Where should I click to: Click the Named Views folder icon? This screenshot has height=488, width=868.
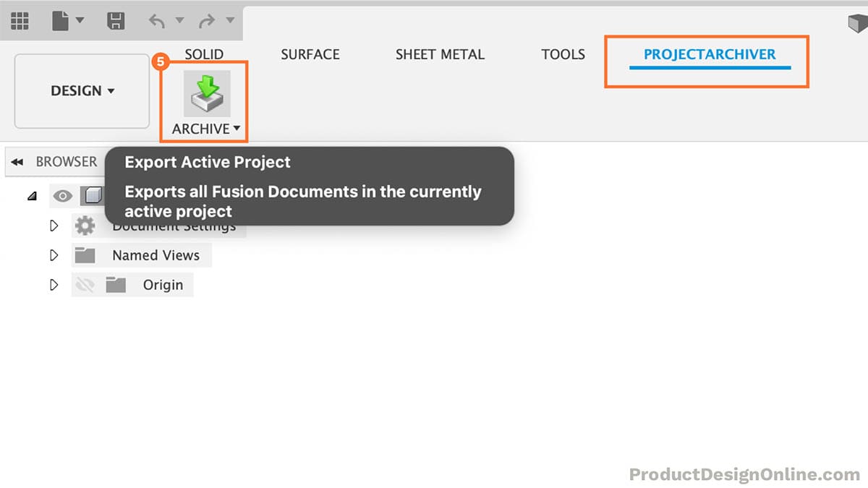(x=85, y=255)
